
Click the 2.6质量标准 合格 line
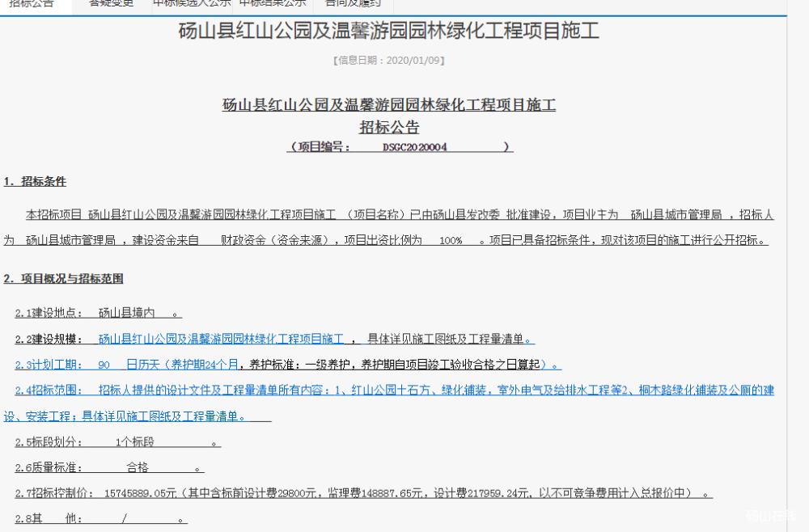(109, 467)
